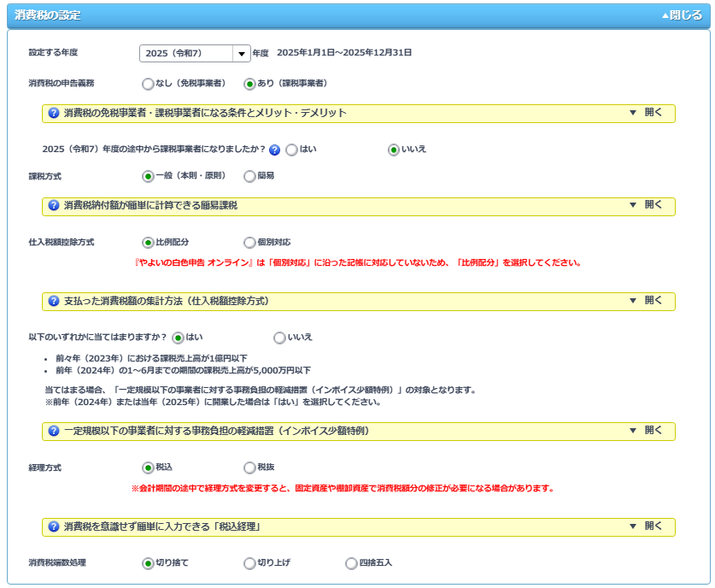Choose 簡易 for 課税方式
The image size is (715, 588).
249,176
